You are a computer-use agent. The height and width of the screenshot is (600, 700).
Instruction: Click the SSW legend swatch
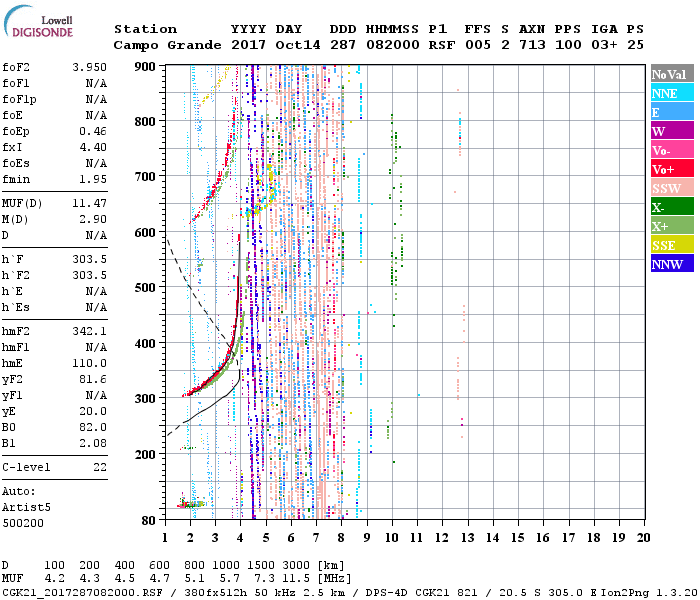670,189
